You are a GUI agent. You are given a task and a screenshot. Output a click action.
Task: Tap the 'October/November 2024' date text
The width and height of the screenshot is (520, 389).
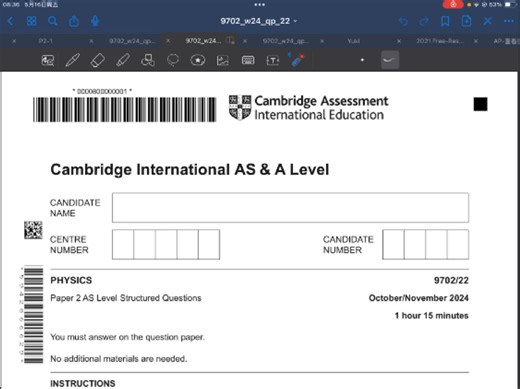point(419,298)
